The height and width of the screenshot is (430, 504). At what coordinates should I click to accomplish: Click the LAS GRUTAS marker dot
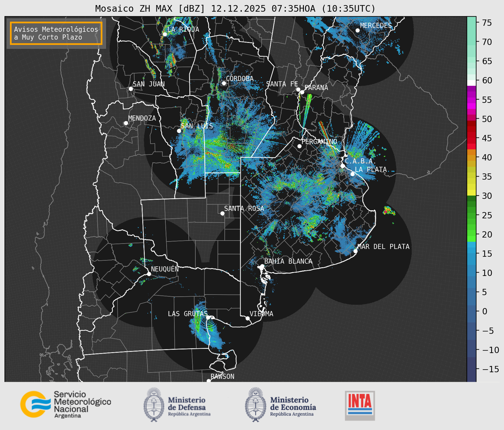coord(208,317)
